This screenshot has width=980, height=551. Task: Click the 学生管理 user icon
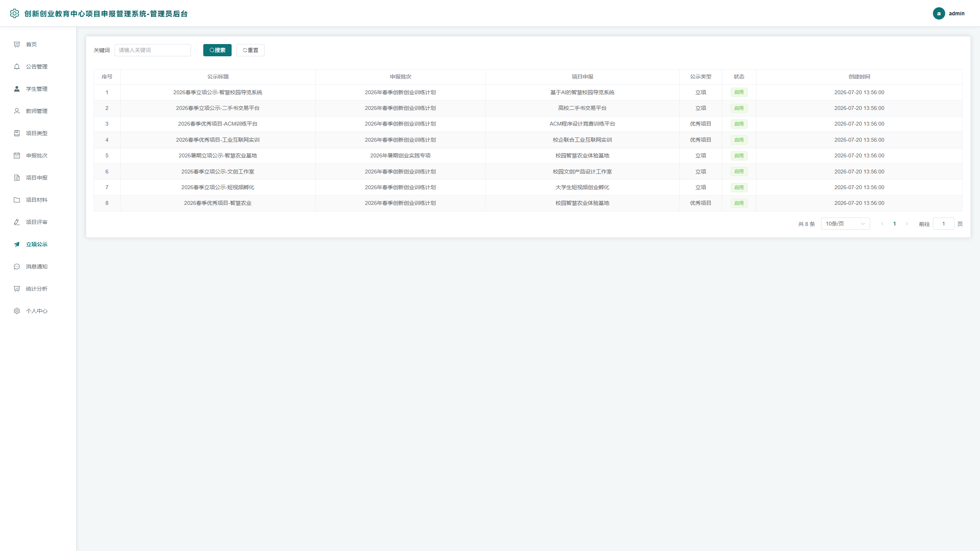click(x=17, y=89)
